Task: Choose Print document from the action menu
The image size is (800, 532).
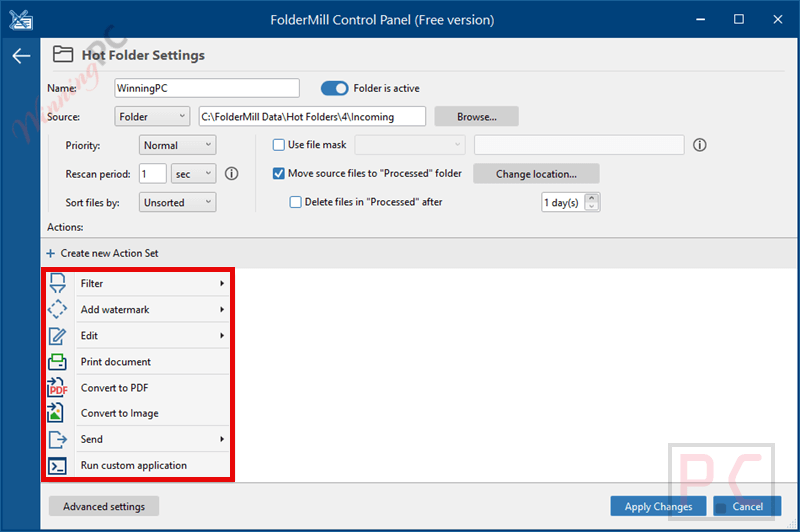Action: click(138, 362)
